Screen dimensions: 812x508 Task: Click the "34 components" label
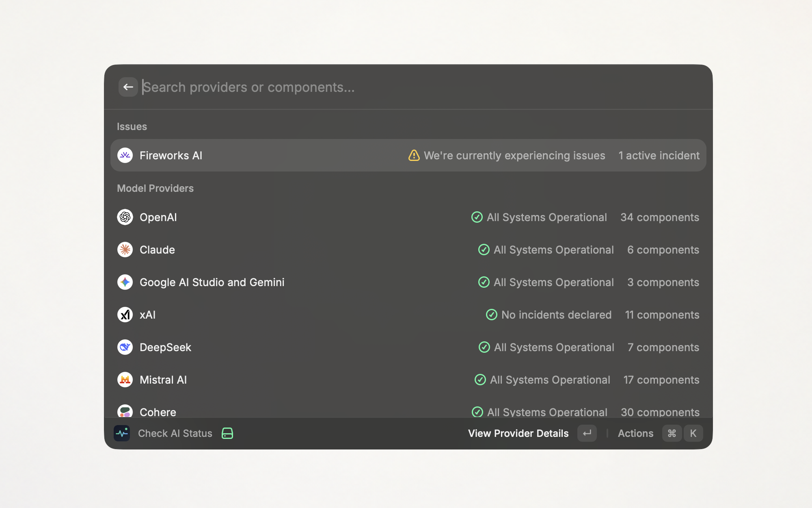pos(660,217)
